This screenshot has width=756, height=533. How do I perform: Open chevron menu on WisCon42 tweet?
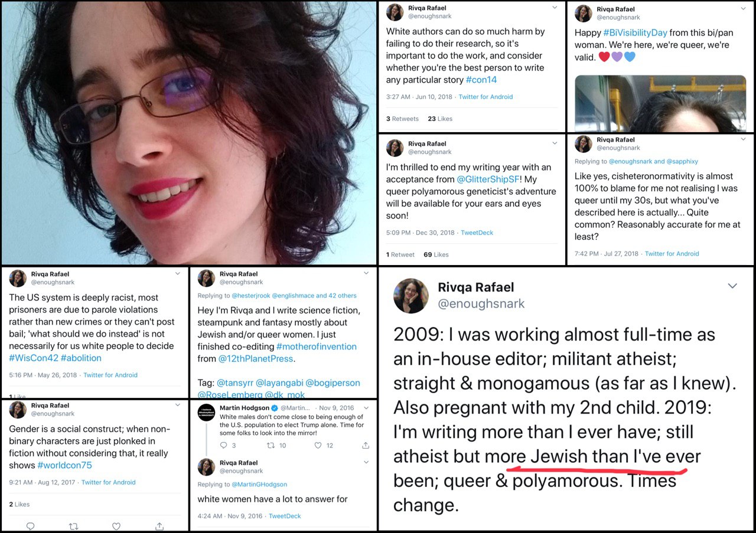pyautogui.click(x=178, y=273)
